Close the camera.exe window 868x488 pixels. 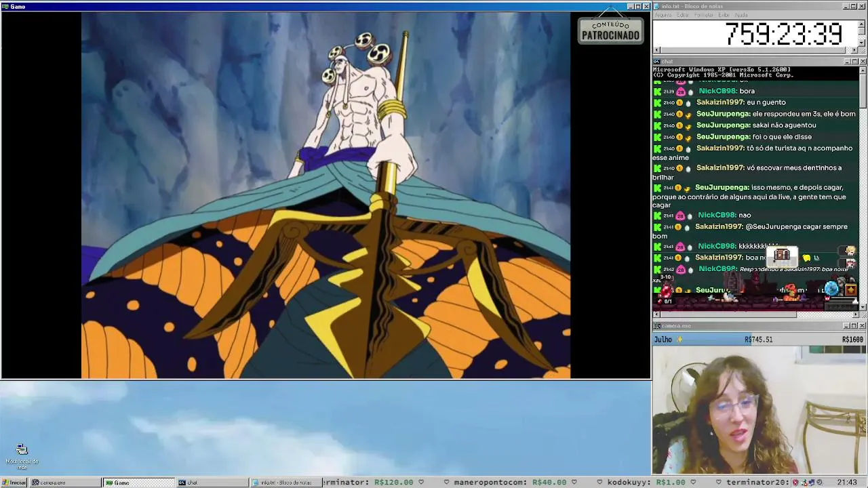862,326
